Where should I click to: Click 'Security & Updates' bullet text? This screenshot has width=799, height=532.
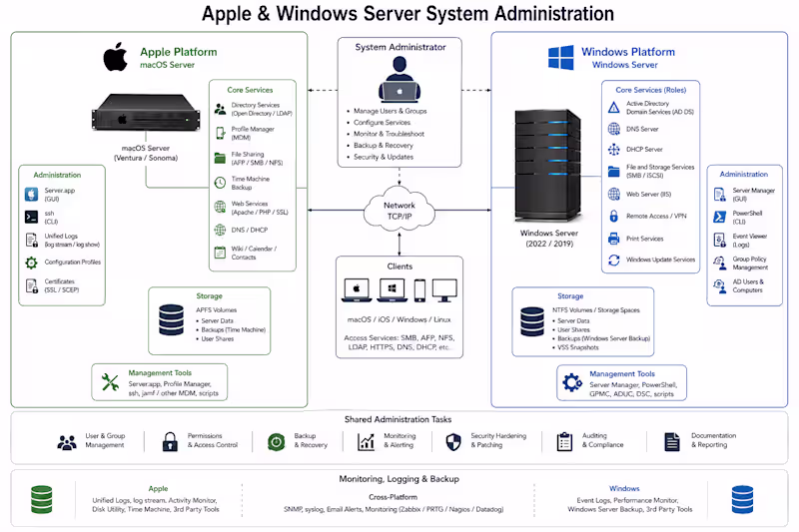point(384,157)
